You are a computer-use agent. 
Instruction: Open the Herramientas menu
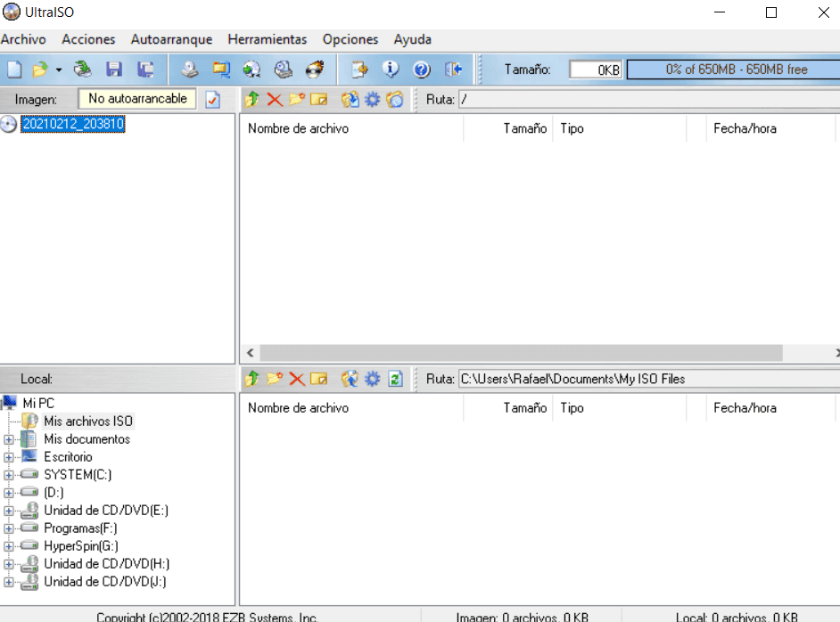(268, 39)
